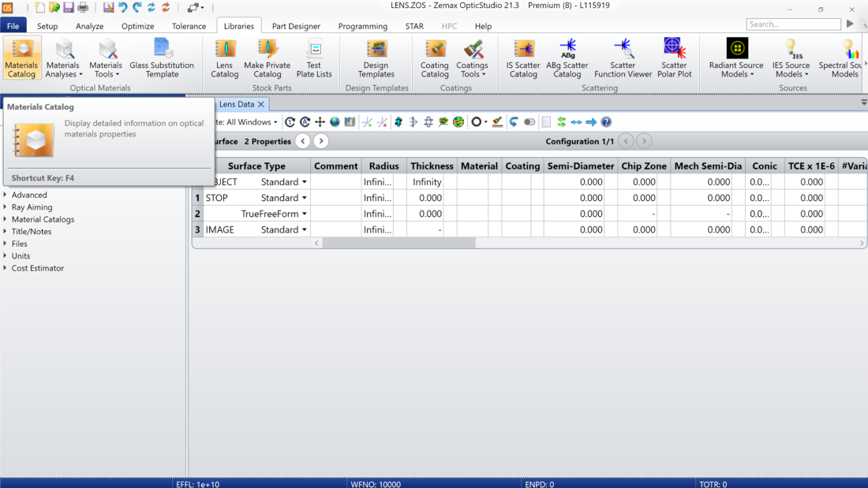This screenshot has height=488, width=868.
Task: Toggle the switch in the editor toolbar
Action: tap(529, 121)
